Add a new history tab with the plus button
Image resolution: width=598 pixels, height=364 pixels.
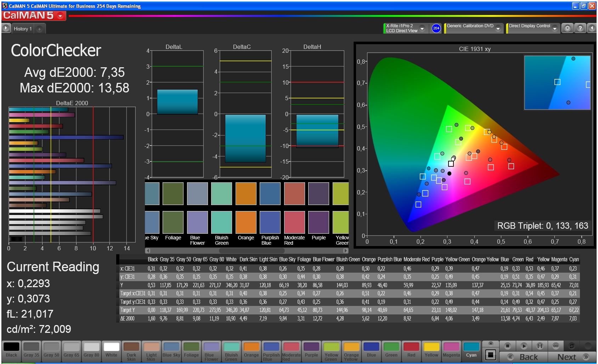pyautogui.click(x=39, y=29)
